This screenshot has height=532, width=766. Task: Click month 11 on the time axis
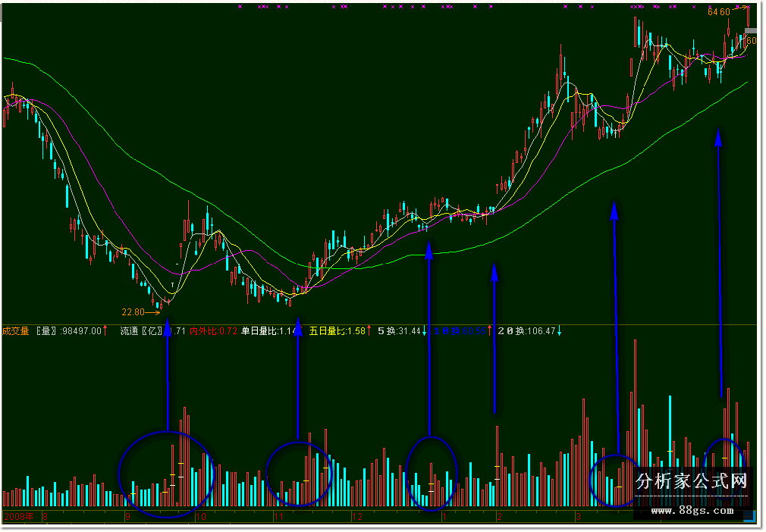click(278, 517)
